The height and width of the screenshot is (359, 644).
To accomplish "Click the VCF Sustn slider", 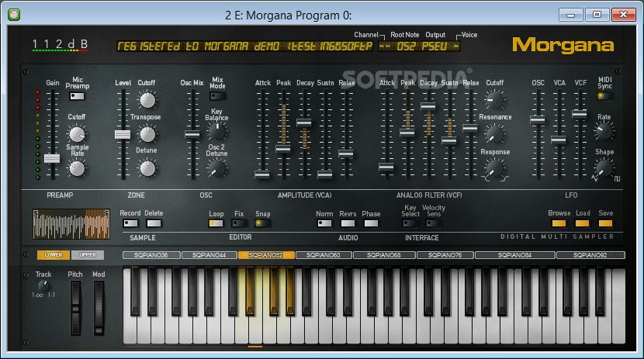I will pos(449,140).
